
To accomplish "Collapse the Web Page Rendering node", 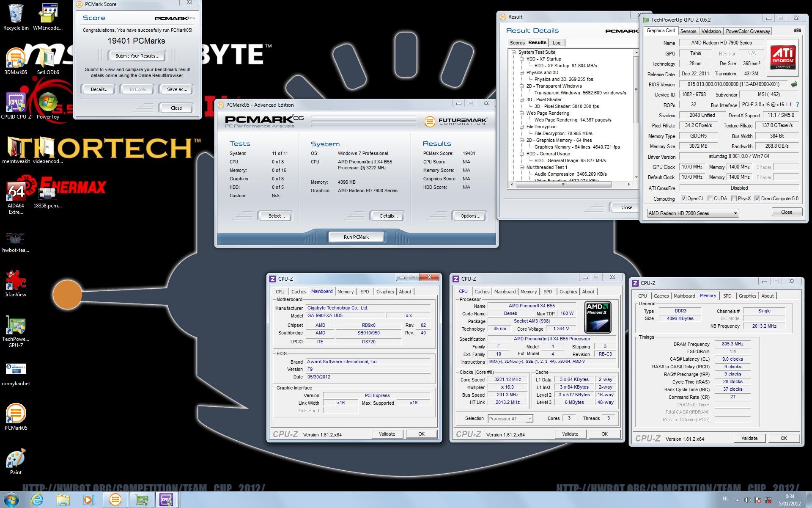I will point(522,113).
